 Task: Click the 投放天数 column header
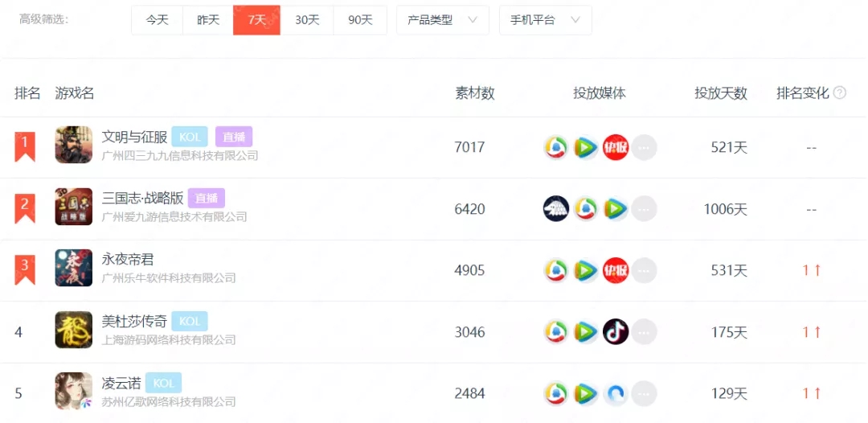pos(721,93)
